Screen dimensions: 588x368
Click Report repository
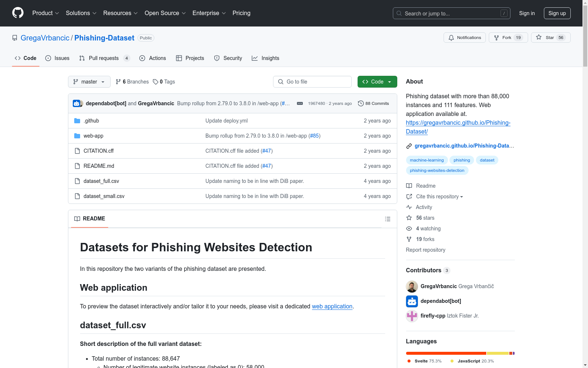tap(426, 250)
